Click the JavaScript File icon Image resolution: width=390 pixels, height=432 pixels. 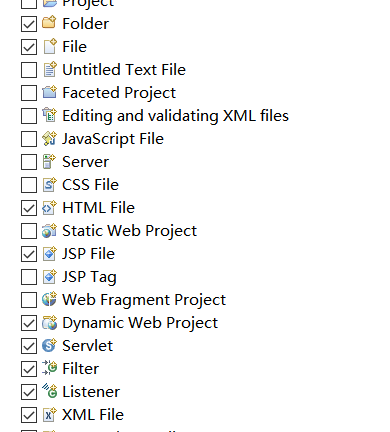click(49, 138)
